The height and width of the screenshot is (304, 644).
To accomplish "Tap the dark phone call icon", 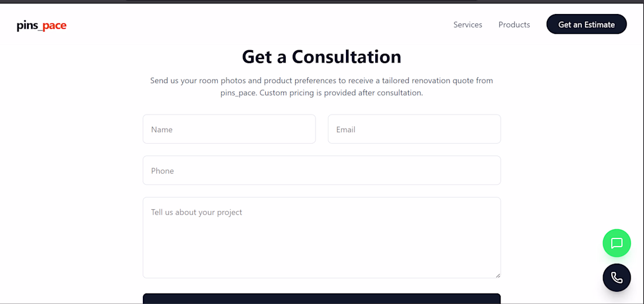I will 616,278.
